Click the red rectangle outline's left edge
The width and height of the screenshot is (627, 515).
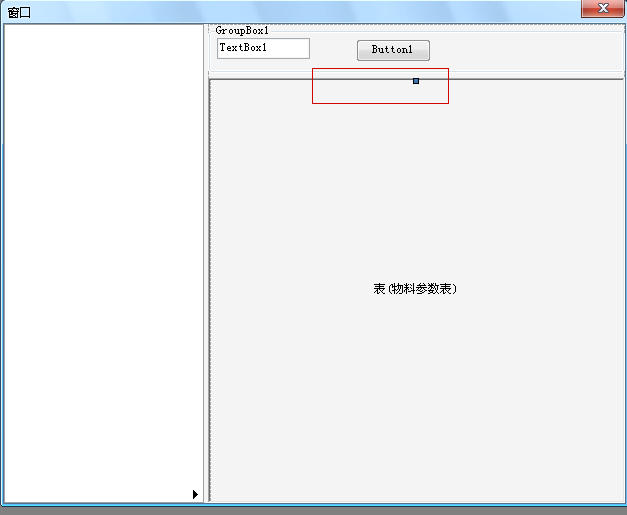312,86
